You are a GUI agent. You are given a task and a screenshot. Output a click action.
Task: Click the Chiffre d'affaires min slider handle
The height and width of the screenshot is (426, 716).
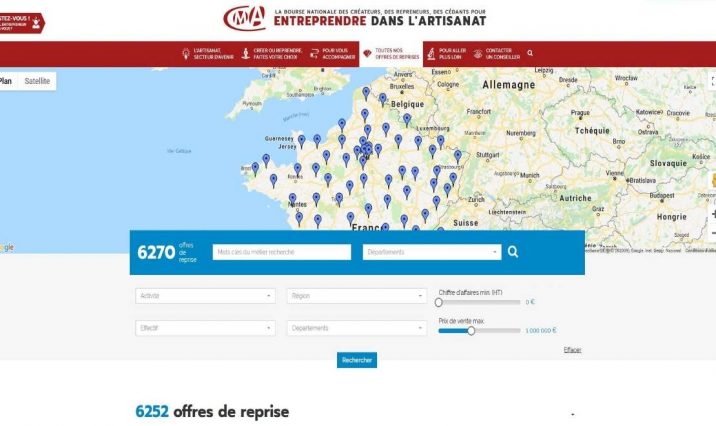click(x=439, y=302)
